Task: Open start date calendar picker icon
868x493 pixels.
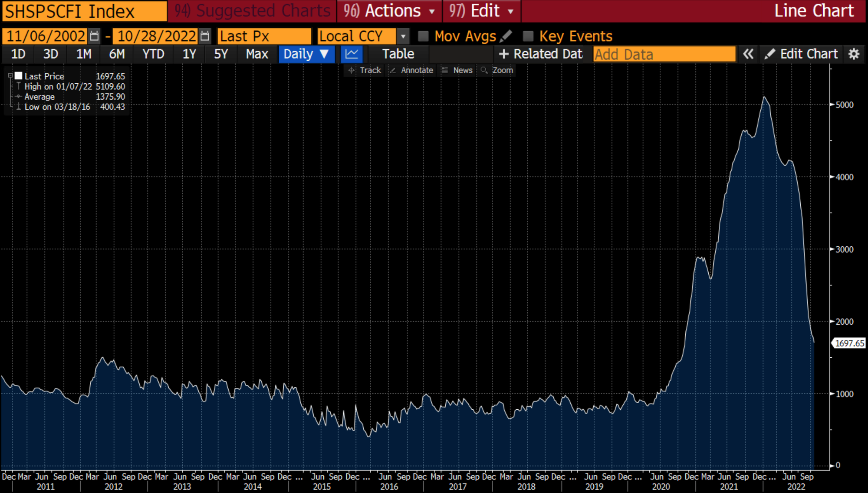Action: (94, 36)
